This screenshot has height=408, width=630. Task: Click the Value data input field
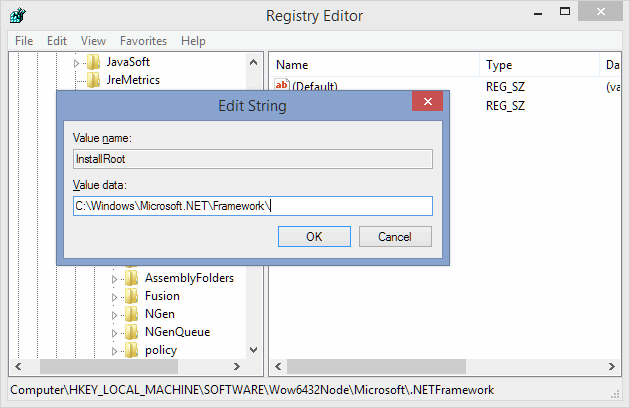tap(253, 206)
